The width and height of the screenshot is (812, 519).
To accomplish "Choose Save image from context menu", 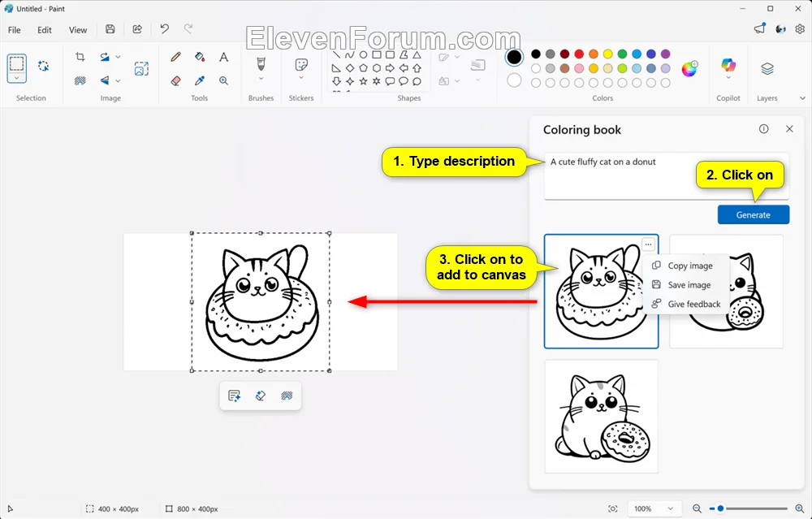I will (x=686, y=285).
